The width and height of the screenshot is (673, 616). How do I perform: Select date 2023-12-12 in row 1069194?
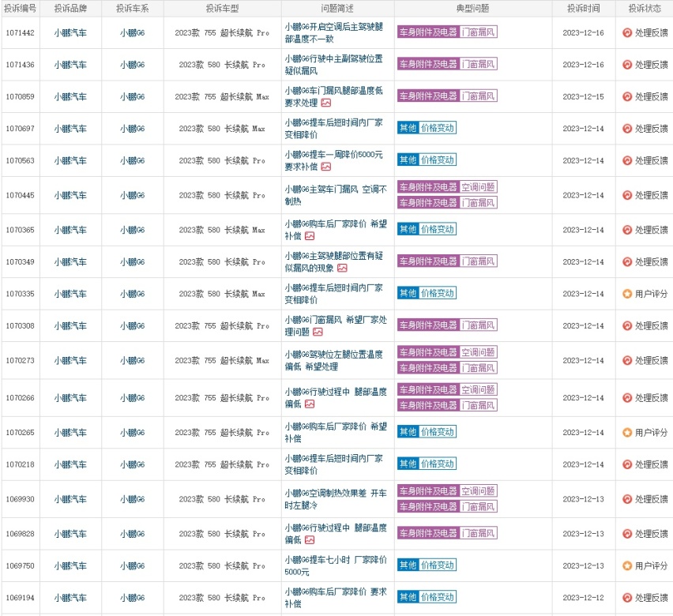(583, 598)
